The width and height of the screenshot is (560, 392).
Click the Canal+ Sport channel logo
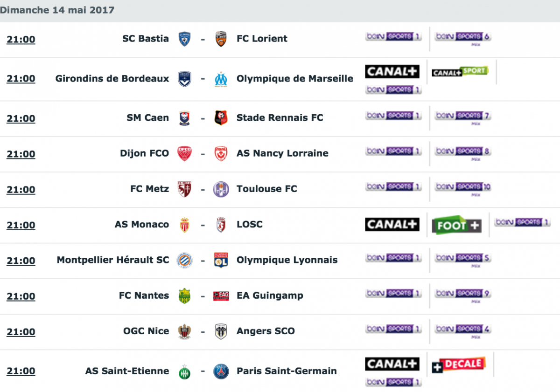click(460, 72)
